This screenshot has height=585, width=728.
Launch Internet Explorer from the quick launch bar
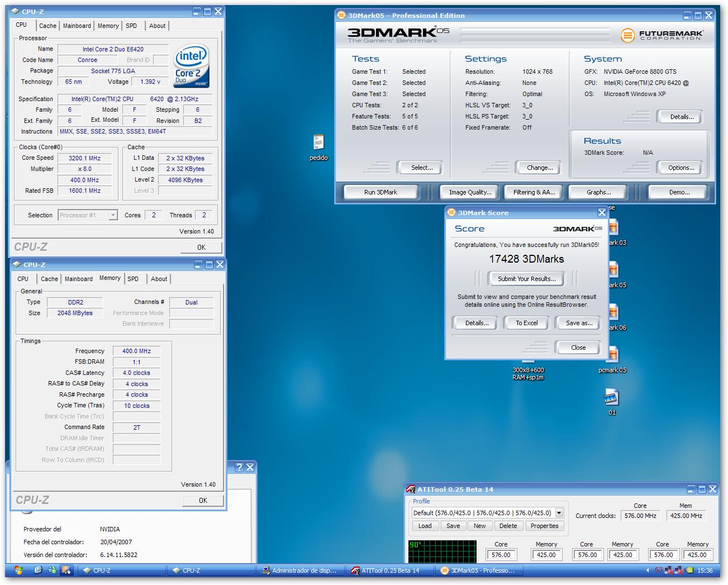pyautogui.click(x=38, y=570)
